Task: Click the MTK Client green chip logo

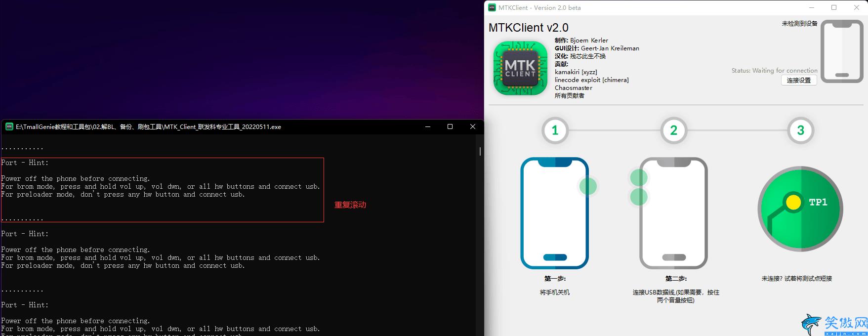Action: point(520,68)
